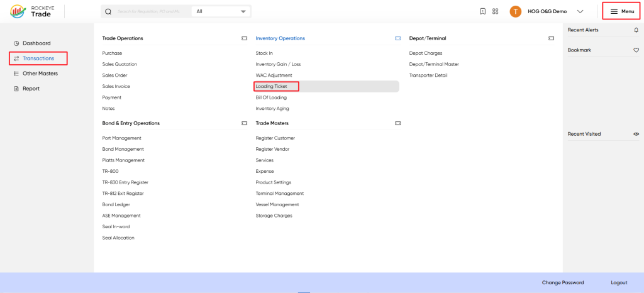
Task: Open Depot/Terminal Master
Action: [x=434, y=64]
